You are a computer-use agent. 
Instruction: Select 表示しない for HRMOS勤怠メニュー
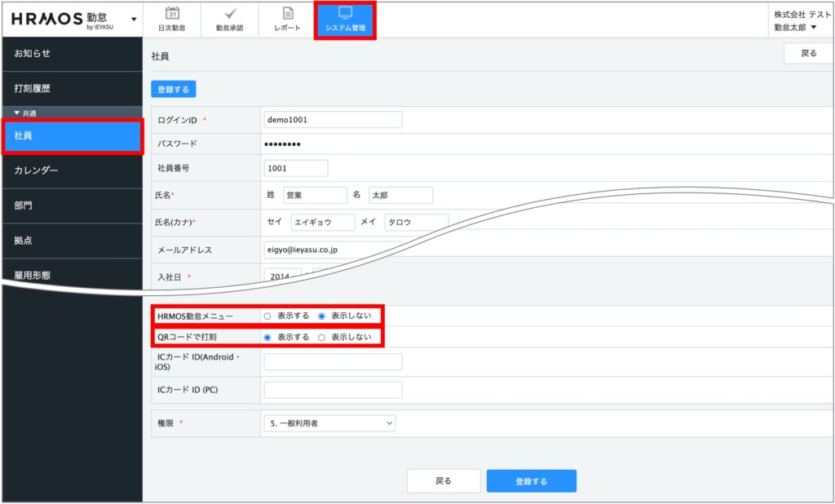pyautogui.click(x=322, y=316)
